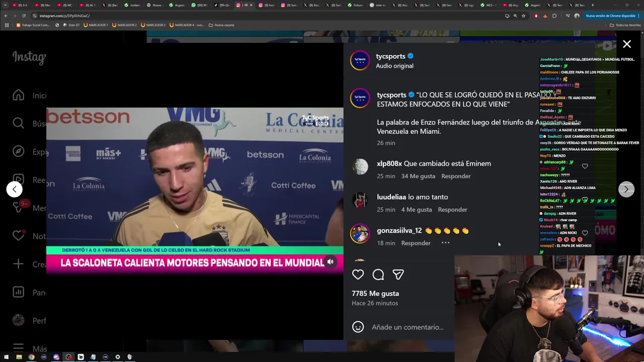Open the Panel dashboard icon in sidebar
This screenshot has height=362, width=644.
click(18, 292)
